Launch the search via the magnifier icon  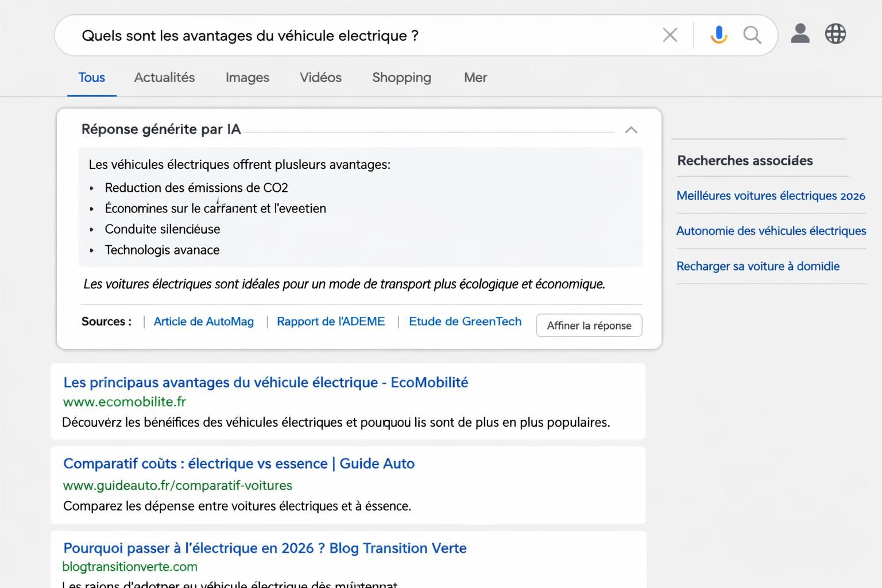click(x=752, y=34)
